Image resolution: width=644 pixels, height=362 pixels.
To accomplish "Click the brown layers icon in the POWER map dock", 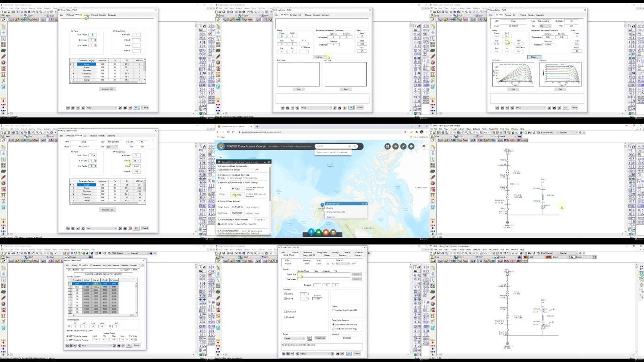I will [x=333, y=232].
